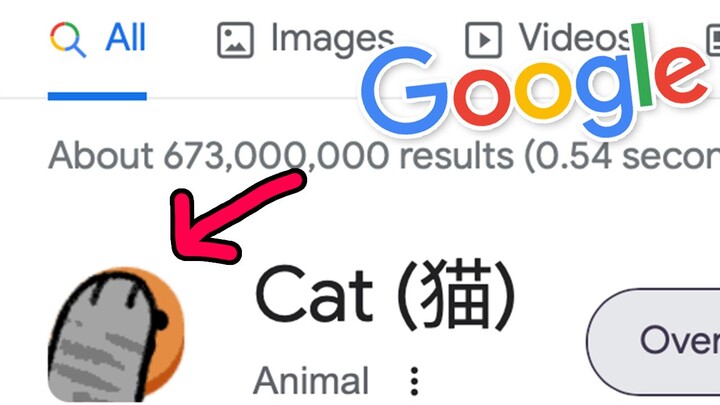Click the multicolor magnifier search icon
The width and height of the screenshot is (720, 405).
(68, 40)
